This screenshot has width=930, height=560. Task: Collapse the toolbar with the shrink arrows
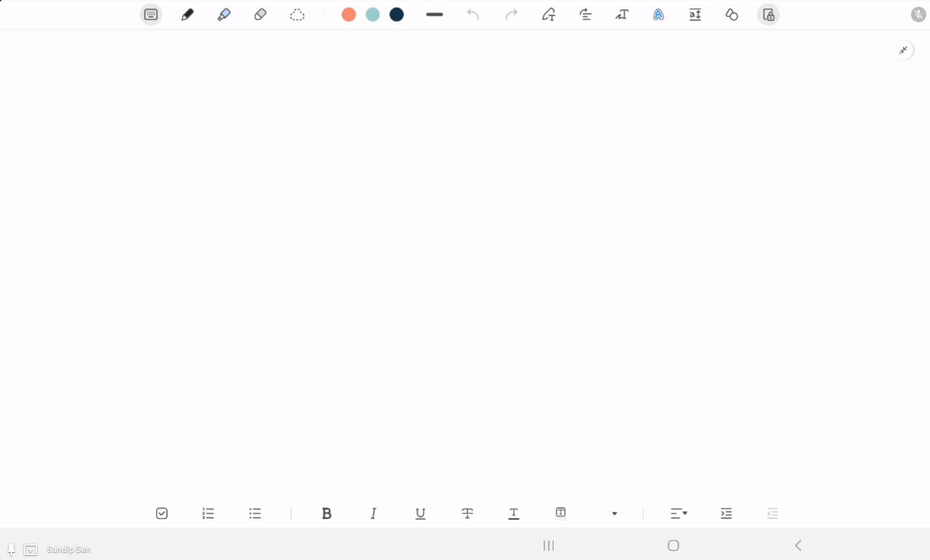coord(904,50)
